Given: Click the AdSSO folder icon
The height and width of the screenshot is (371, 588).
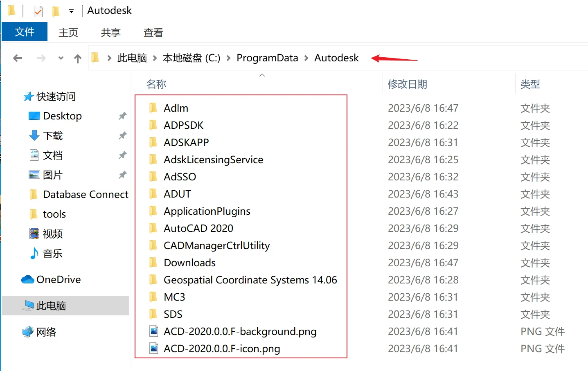Looking at the screenshot, I should tap(153, 177).
